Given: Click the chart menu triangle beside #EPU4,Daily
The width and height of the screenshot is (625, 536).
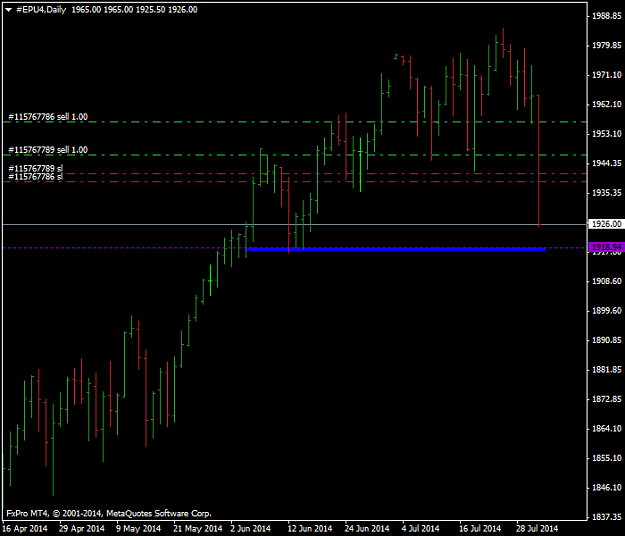Looking at the screenshot, I should [x=8, y=10].
